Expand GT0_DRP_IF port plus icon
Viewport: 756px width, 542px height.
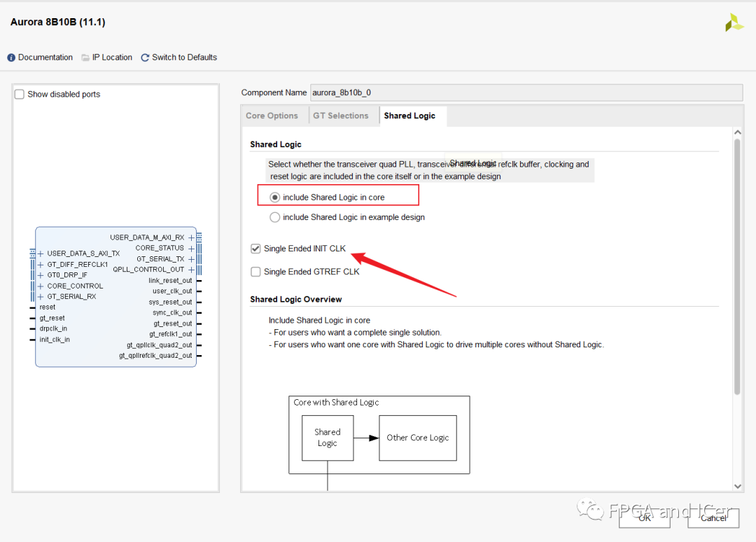pyautogui.click(x=41, y=275)
